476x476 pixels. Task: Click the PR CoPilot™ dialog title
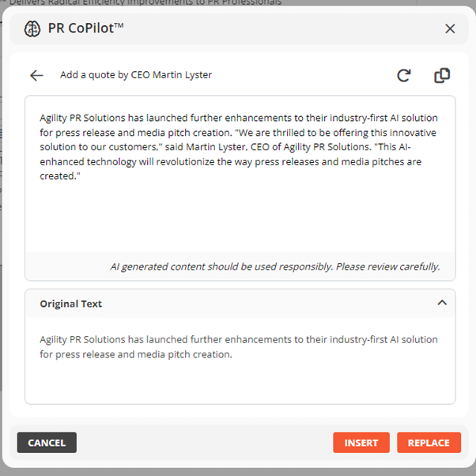86,29
